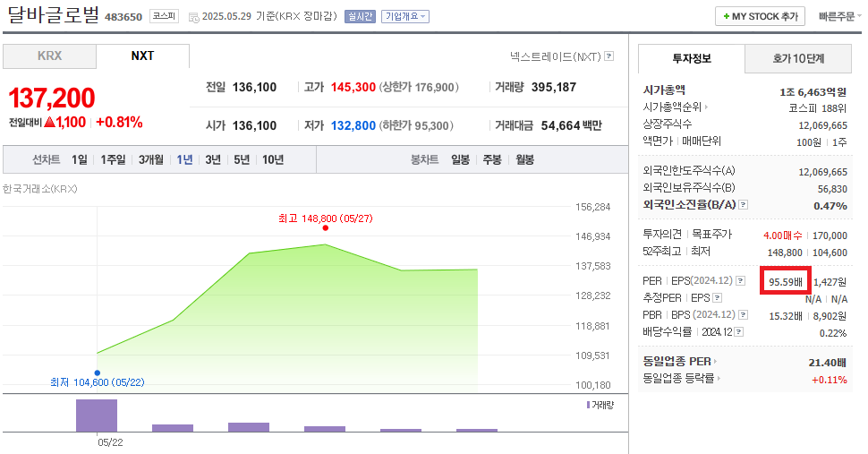Select the 5년 line chart period
868x454 pixels.
242,159
